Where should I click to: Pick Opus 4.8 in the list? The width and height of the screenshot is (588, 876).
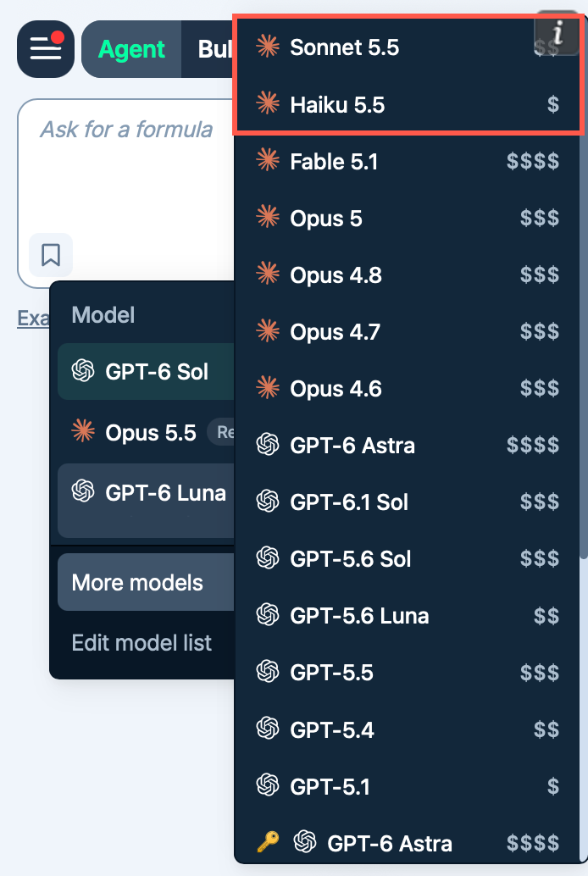pyautogui.click(x=408, y=274)
